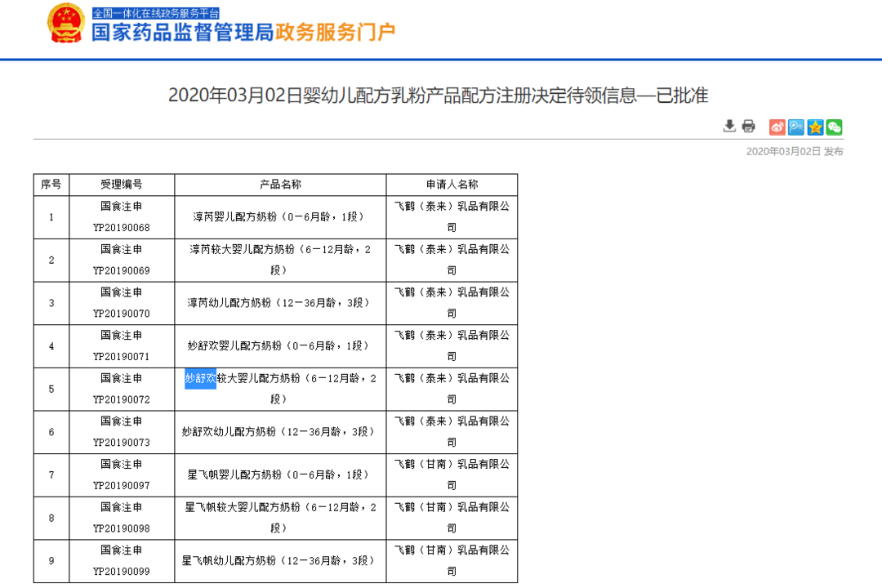
Task: Select cell 国食注申 YP20190098
Action: pyautogui.click(x=122, y=518)
